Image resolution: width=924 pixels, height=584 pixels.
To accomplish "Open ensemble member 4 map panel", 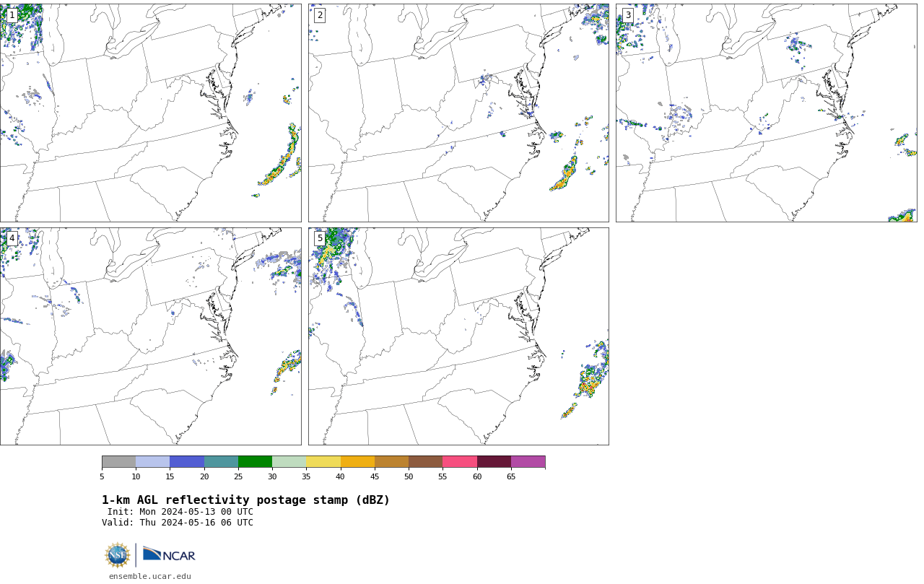I will point(150,336).
